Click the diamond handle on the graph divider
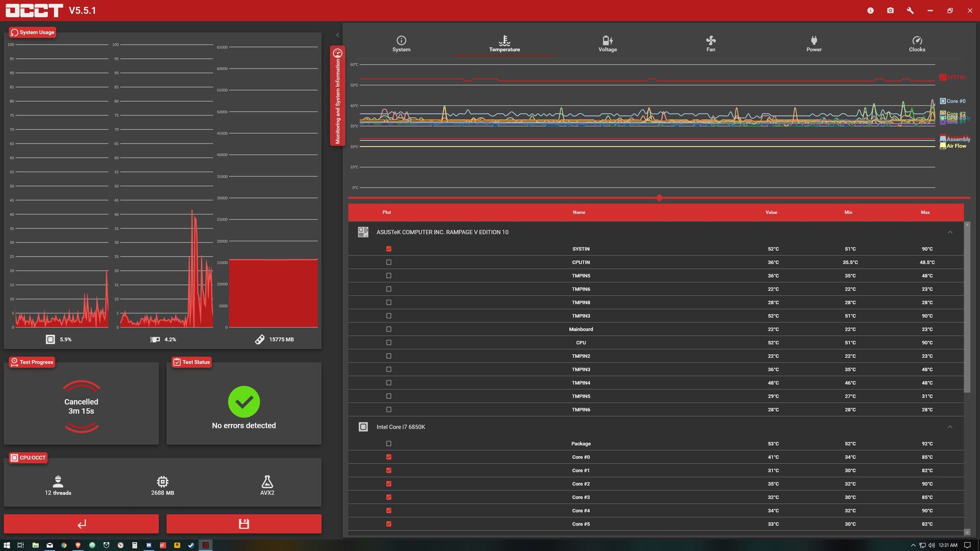Viewport: 980px width, 551px height. 659,198
